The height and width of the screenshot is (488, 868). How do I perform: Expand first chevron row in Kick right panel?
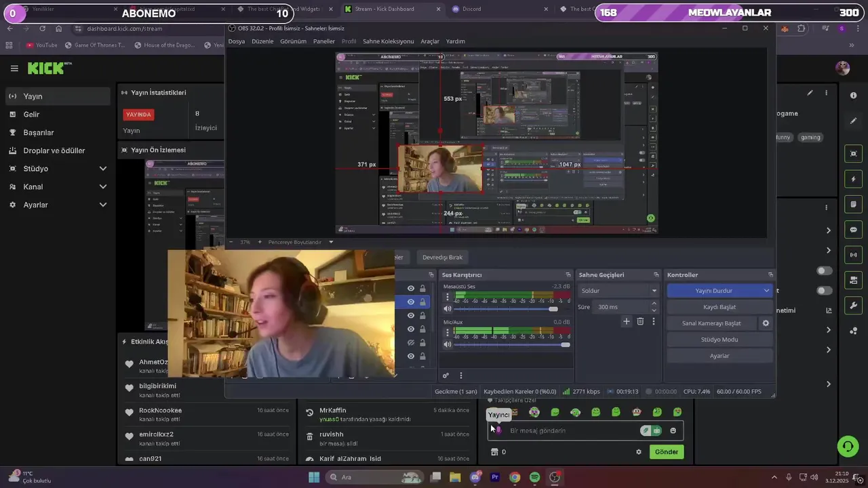pos(828,230)
